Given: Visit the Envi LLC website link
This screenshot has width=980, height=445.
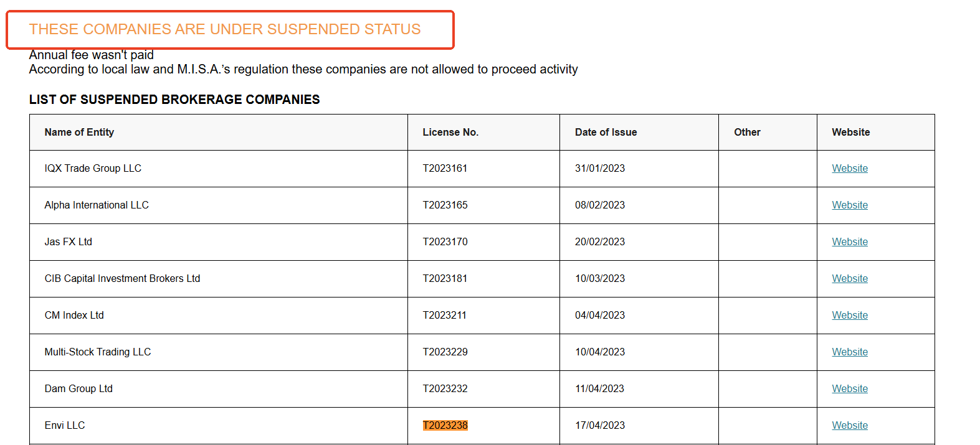Looking at the screenshot, I should click(x=849, y=426).
